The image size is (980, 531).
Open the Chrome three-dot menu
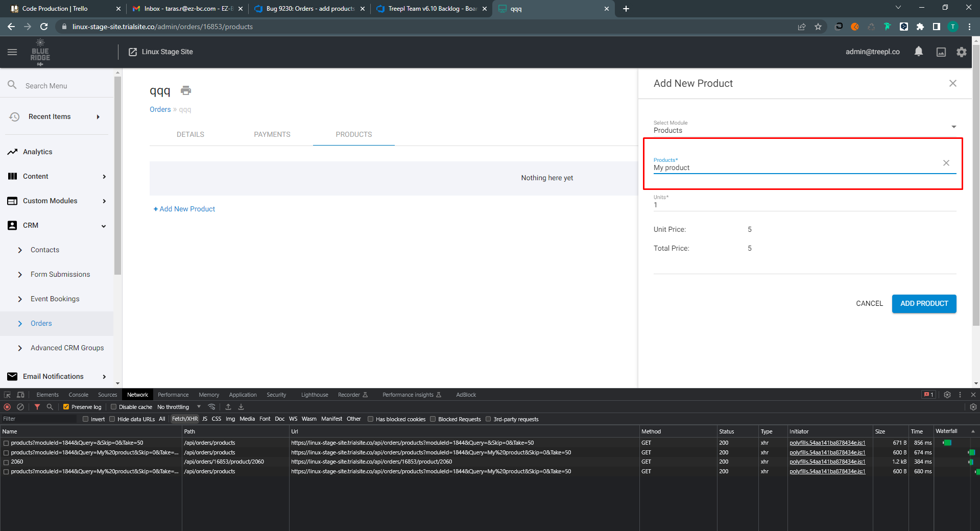969,27
